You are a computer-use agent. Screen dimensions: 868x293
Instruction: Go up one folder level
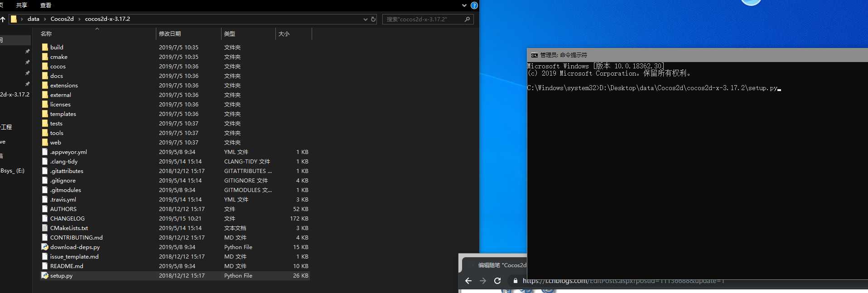pos(3,19)
